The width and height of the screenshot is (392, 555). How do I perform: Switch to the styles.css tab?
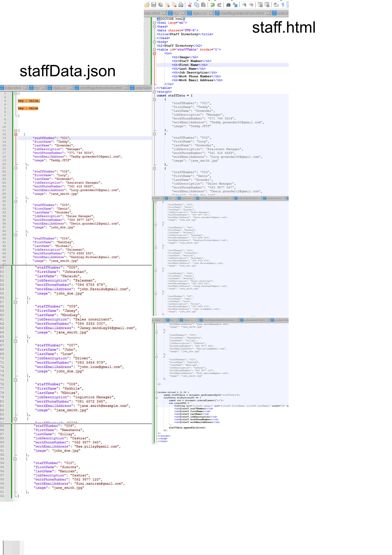pos(200,14)
